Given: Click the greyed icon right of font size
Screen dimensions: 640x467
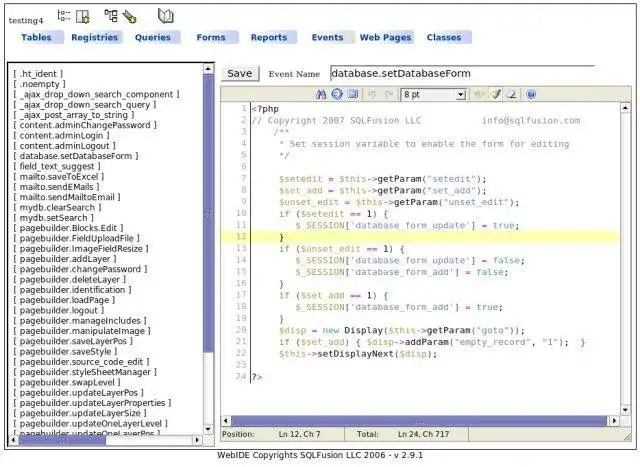Looking at the screenshot, I should (x=479, y=94).
